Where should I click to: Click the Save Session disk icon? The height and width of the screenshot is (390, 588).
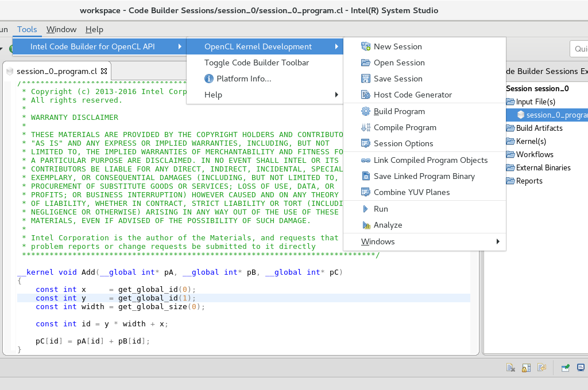(x=366, y=79)
